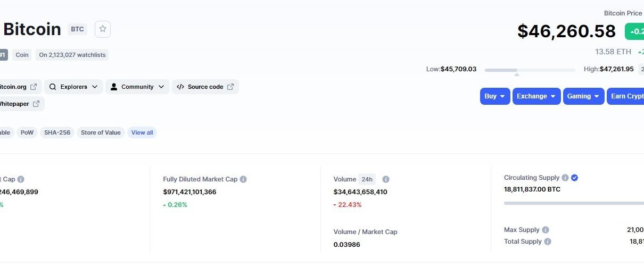
Task: Click the Bitcoin heading title
Action: point(32,29)
